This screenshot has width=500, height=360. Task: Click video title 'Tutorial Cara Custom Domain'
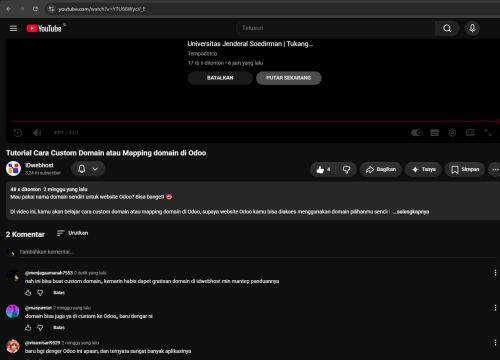[106, 153]
